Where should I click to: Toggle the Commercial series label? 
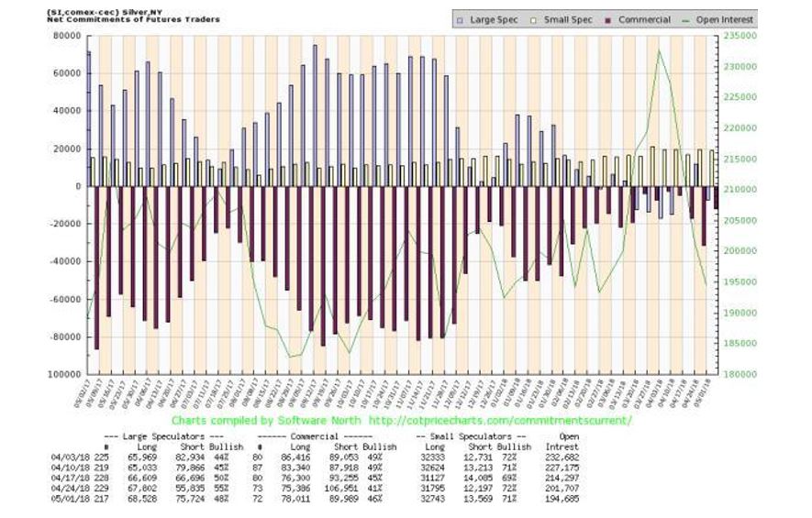point(644,19)
